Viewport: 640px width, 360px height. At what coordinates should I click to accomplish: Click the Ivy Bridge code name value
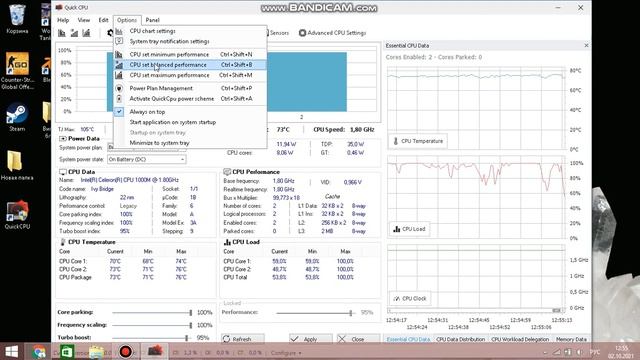pyautogui.click(x=102, y=189)
